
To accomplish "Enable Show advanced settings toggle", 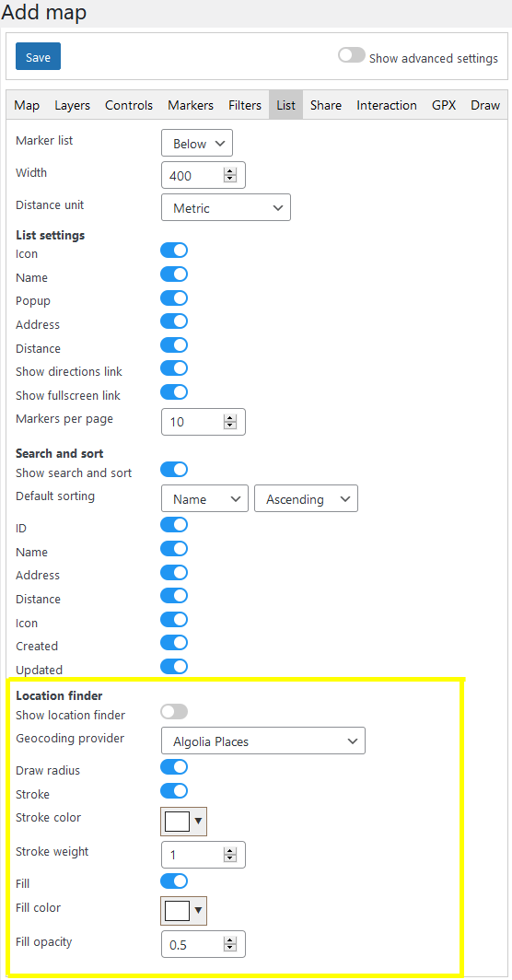I will coord(352,55).
